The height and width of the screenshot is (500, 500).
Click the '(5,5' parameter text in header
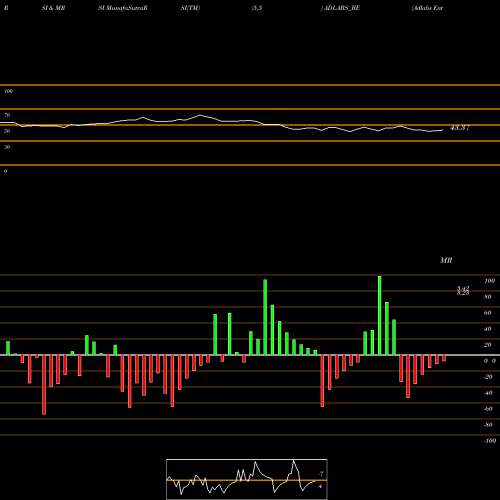click(x=257, y=8)
